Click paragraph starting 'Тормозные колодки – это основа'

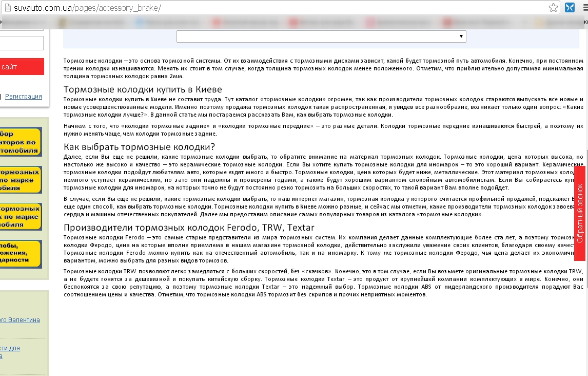pos(323,68)
